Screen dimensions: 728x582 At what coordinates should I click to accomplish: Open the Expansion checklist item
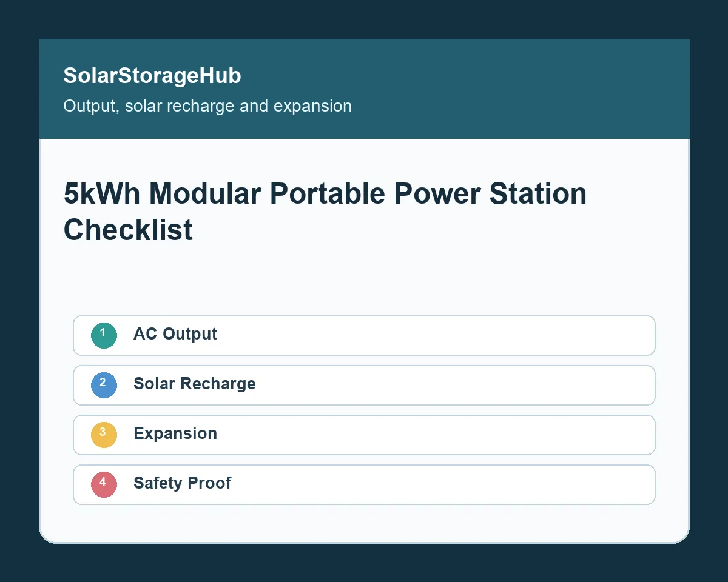click(364, 435)
